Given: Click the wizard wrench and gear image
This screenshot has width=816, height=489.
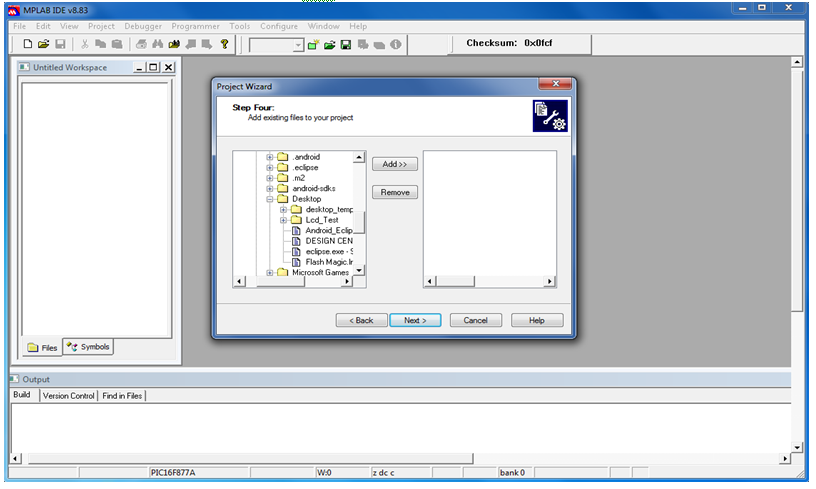Looking at the screenshot, I should coord(550,116).
